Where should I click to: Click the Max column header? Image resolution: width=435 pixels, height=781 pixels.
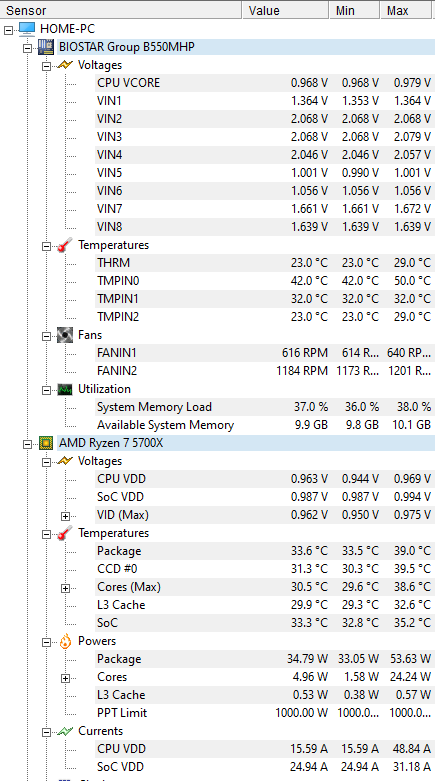click(406, 10)
